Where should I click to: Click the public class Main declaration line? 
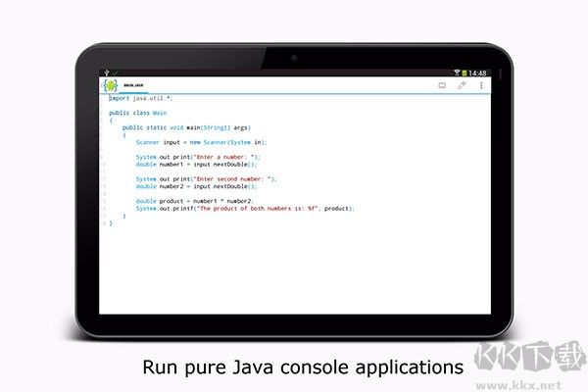131,113
